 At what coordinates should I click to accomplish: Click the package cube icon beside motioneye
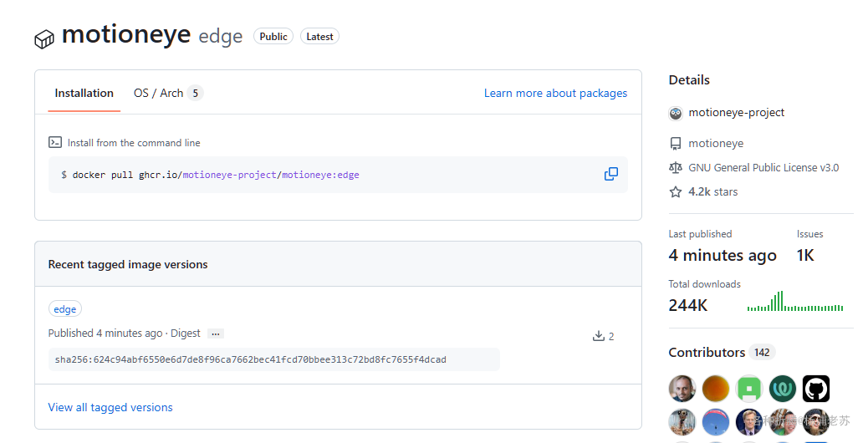coord(43,38)
